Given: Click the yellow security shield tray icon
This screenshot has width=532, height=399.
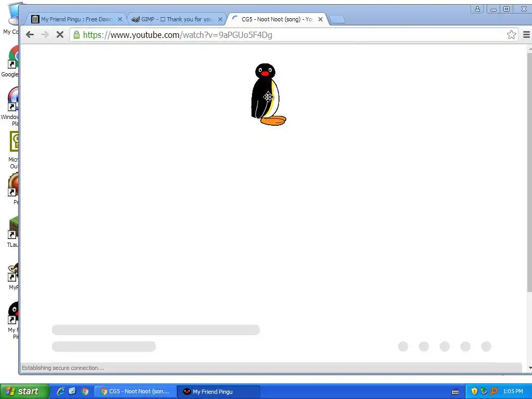Looking at the screenshot, I should point(474,391).
